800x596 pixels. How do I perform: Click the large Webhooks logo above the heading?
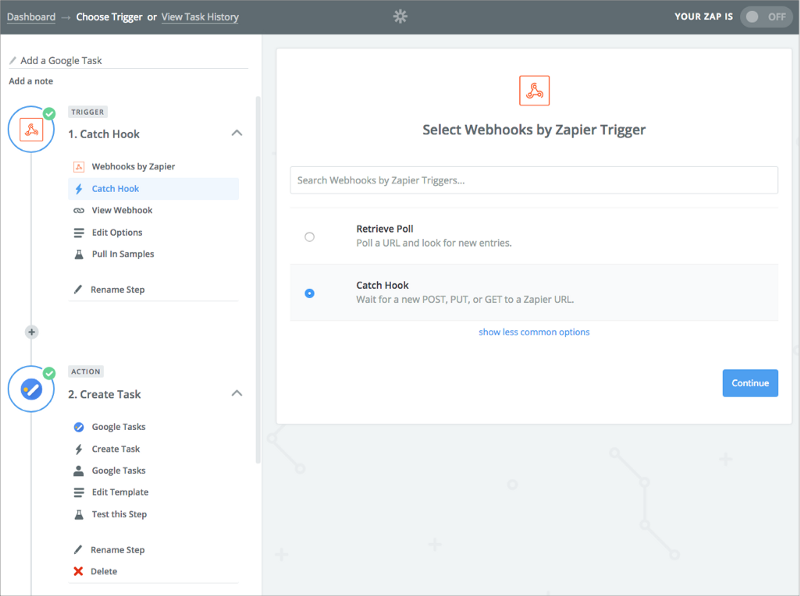534,91
